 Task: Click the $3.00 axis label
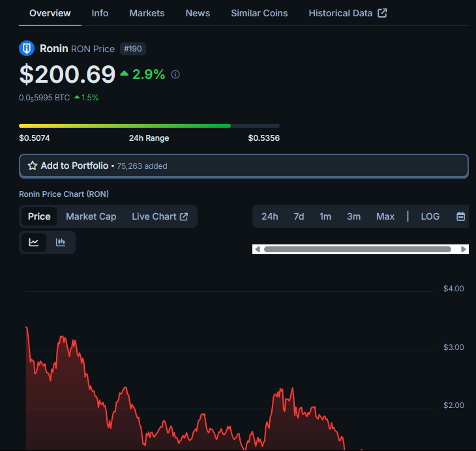(454, 347)
